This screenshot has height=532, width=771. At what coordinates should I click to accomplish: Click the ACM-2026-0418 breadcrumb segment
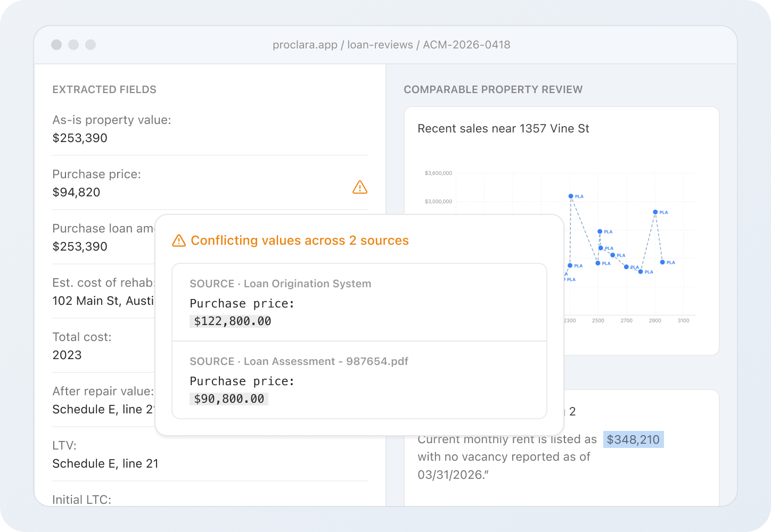tap(466, 45)
